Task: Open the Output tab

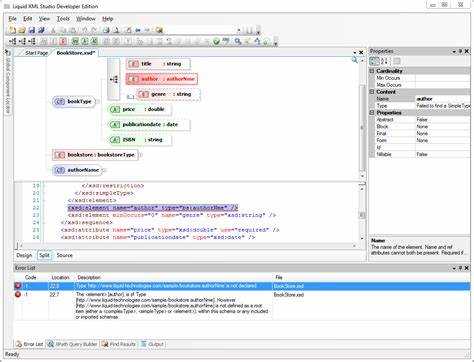Action: coord(152,344)
